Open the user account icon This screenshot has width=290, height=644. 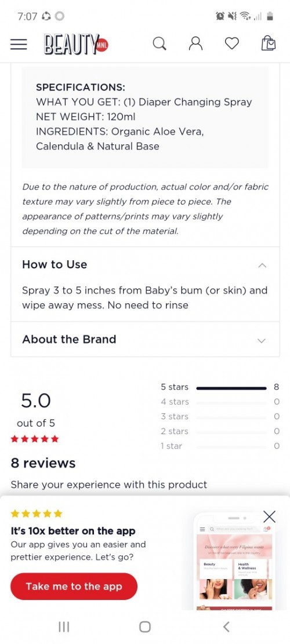[x=195, y=43]
